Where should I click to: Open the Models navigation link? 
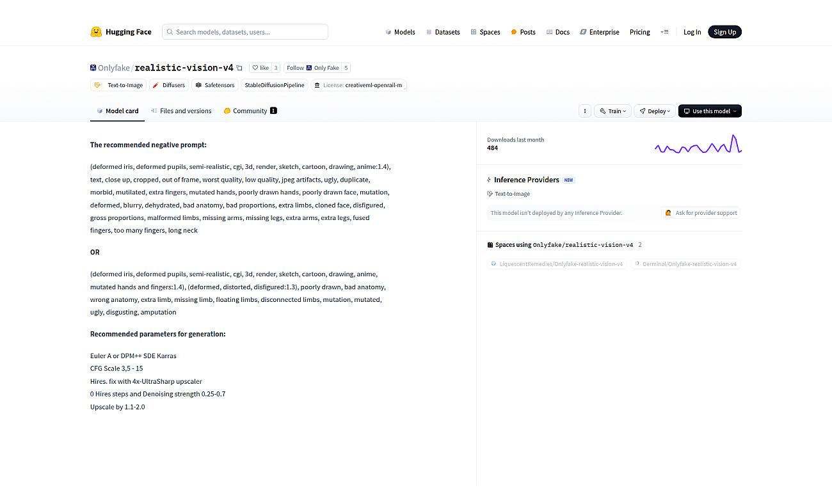tap(401, 32)
